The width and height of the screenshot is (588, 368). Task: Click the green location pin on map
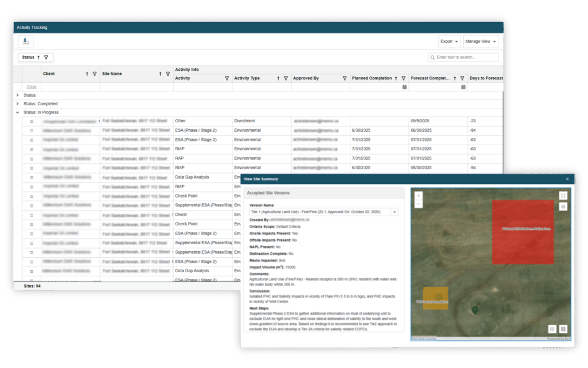click(475, 310)
